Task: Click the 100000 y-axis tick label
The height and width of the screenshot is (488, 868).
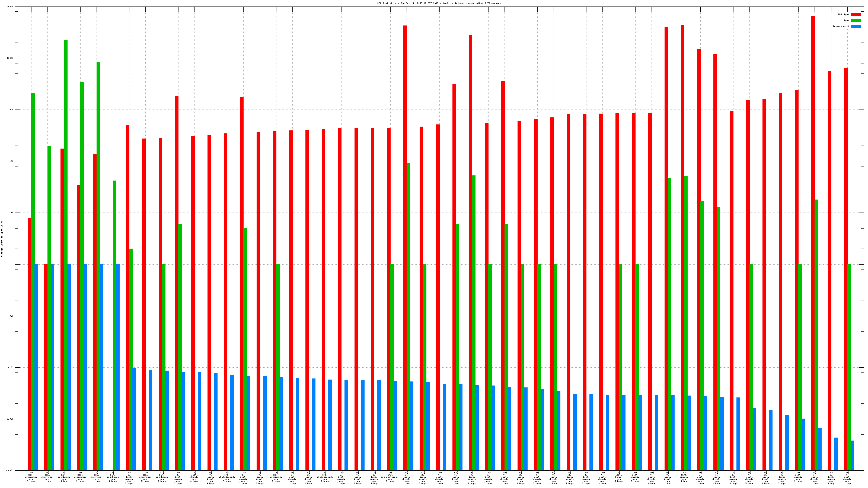Action: click(x=9, y=7)
